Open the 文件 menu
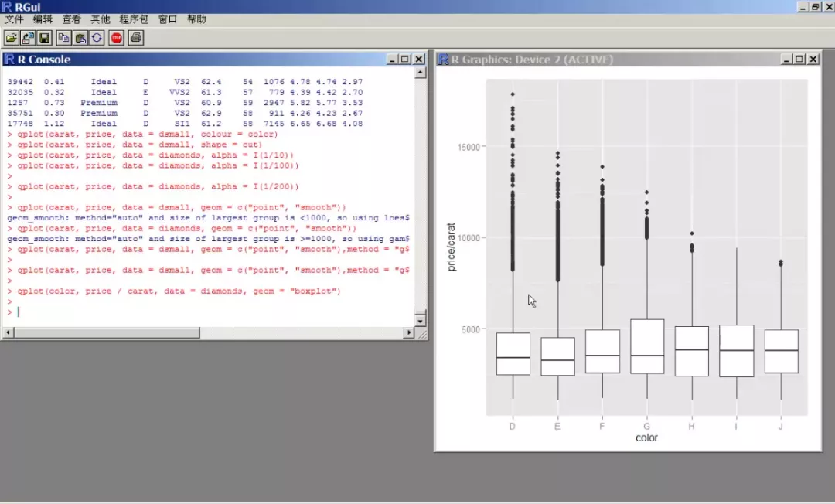 14,19
